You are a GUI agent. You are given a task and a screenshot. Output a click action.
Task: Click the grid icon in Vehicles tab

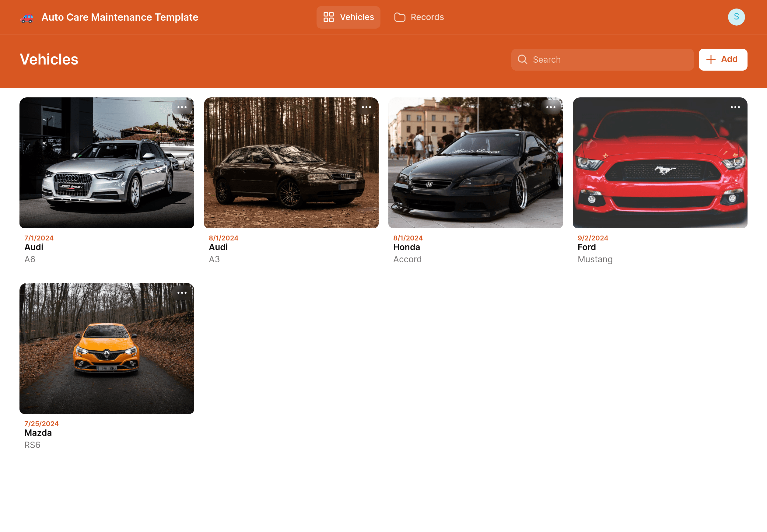[329, 17]
